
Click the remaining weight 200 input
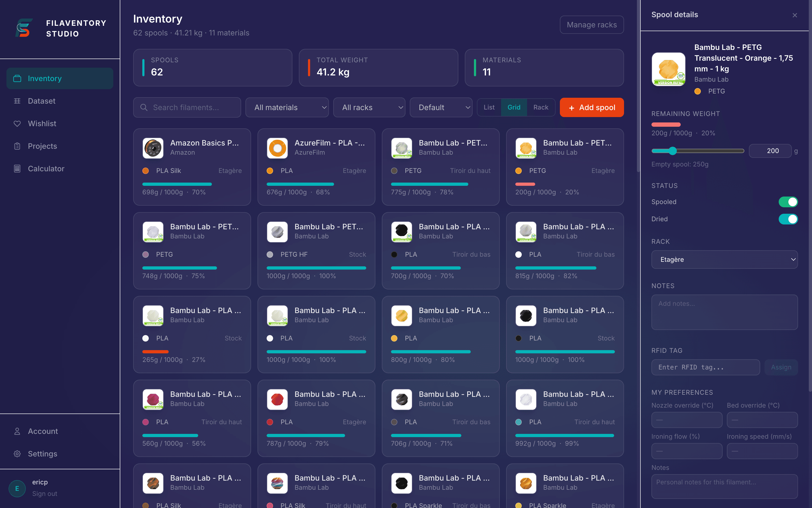(770, 151)
